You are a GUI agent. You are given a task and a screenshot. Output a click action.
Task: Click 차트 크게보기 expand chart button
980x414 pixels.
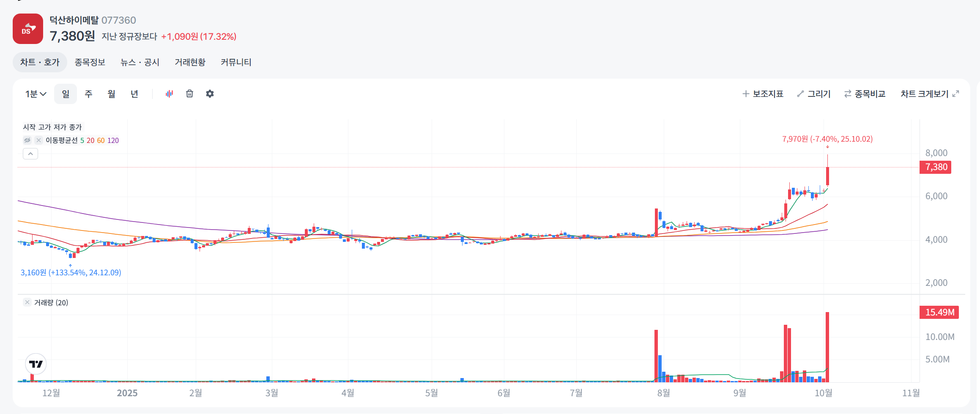pos(930,94)
